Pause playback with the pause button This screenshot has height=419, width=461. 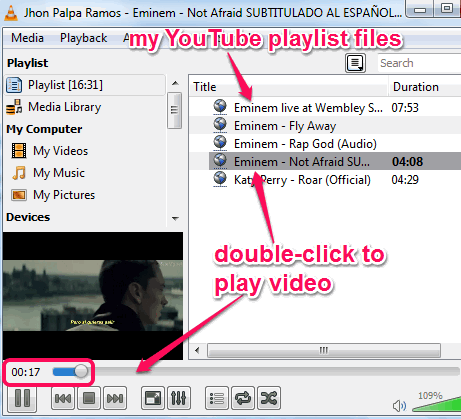pos(22,398)
